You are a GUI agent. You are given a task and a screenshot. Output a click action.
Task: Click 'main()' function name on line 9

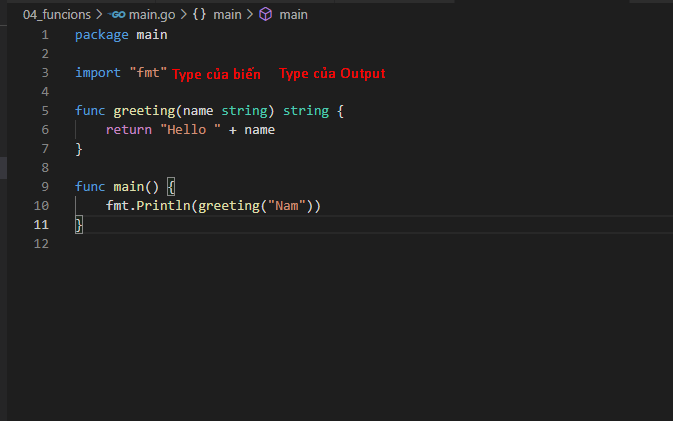pyautogui.click(x=136, y=187)
